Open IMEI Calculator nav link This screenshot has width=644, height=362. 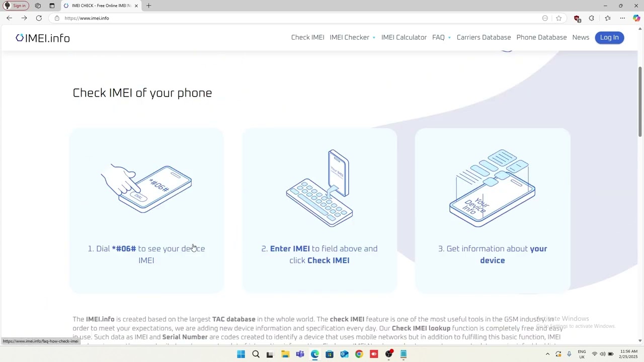tap(404, 38)
